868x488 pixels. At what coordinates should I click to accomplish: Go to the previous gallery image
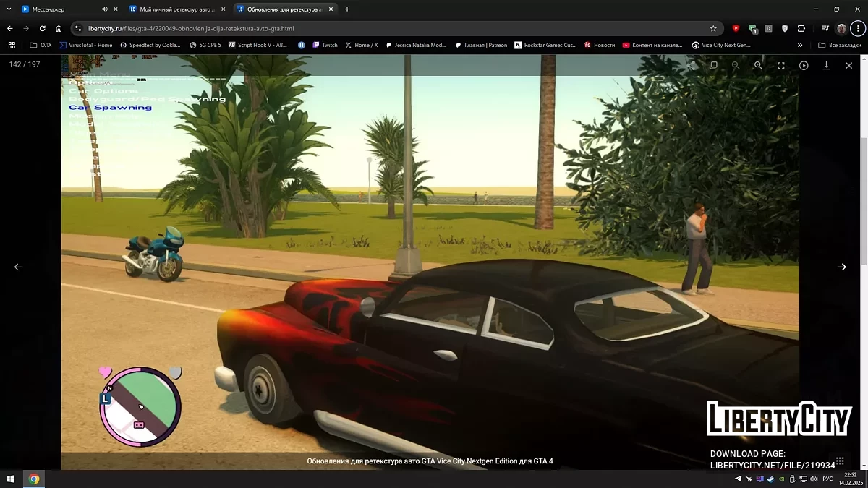click(x=19, y=267)
